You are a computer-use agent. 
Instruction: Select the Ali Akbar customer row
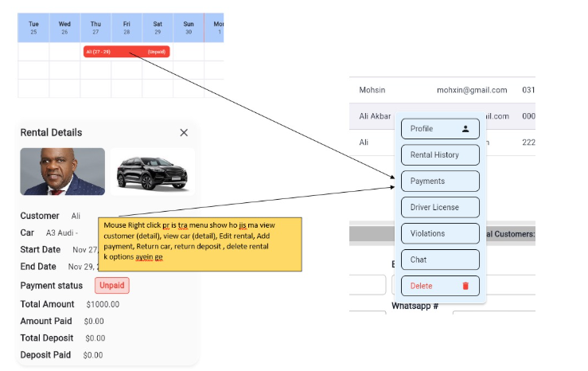[x=372, y=116]
